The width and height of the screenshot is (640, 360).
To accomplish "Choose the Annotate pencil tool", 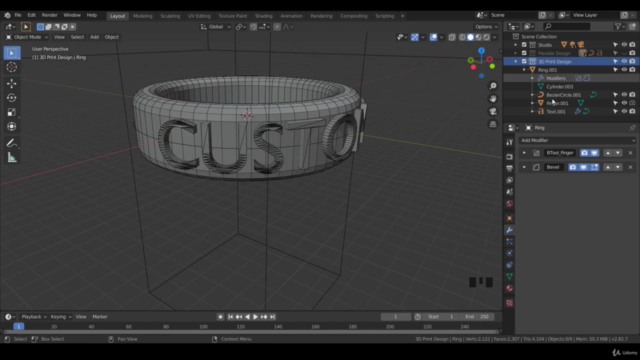I will tap(11, 143).
